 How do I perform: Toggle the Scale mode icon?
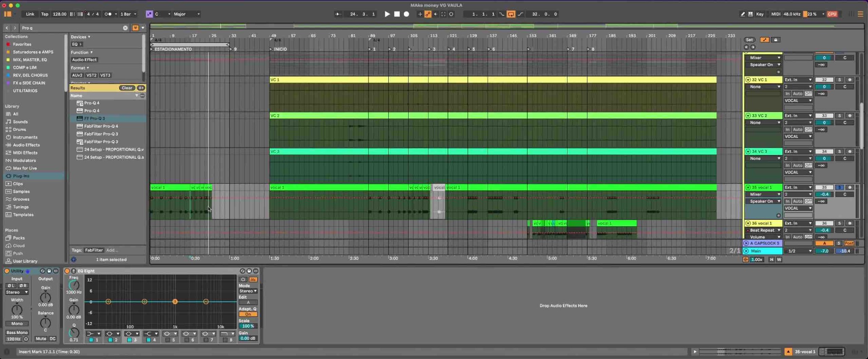[149, 14]
